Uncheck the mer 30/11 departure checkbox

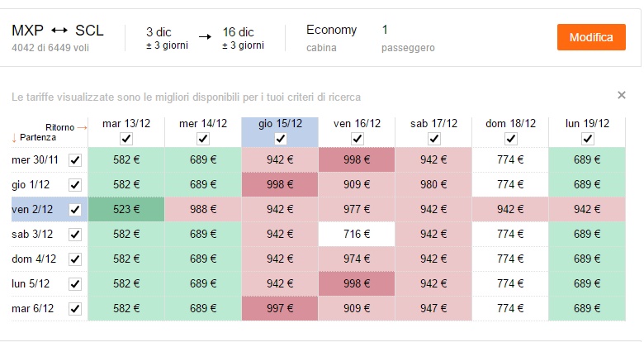75,160
